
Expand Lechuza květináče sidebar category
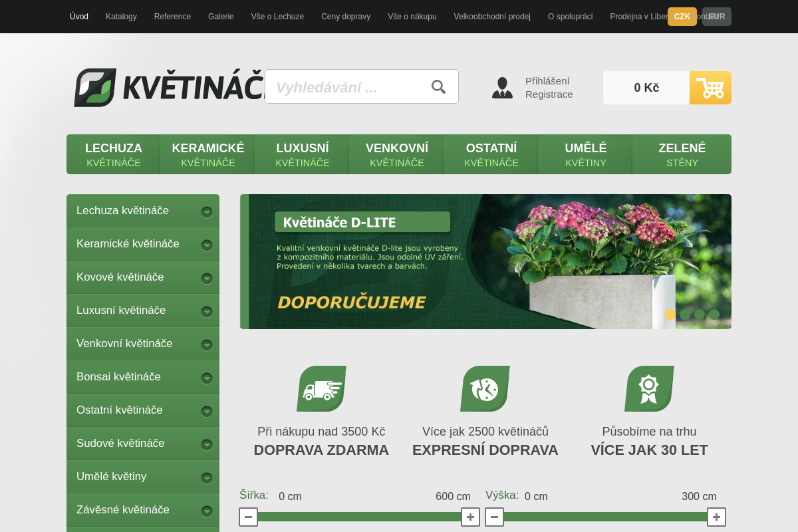click(207, 211)
